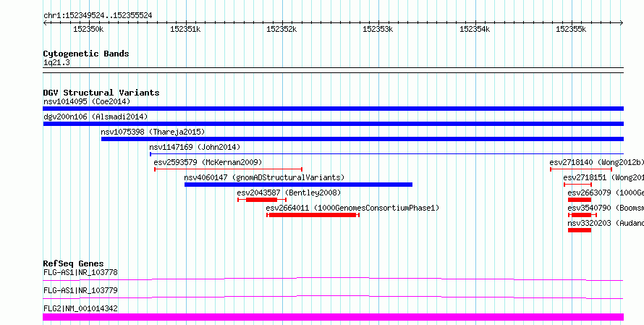The image size is (644, 325).
Task: Click the Cytogenetic Bands track heading
Action: click(86, 54)
